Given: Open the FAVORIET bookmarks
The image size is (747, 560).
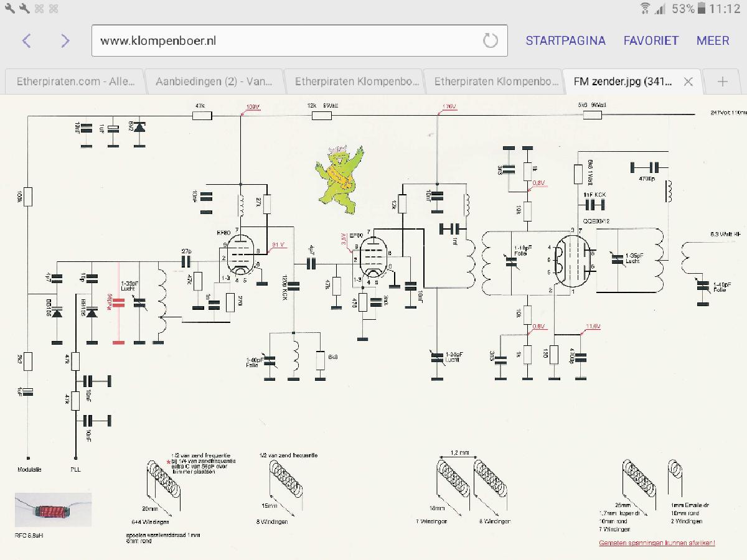Looking at the screenshot, I should click(651, 41).
